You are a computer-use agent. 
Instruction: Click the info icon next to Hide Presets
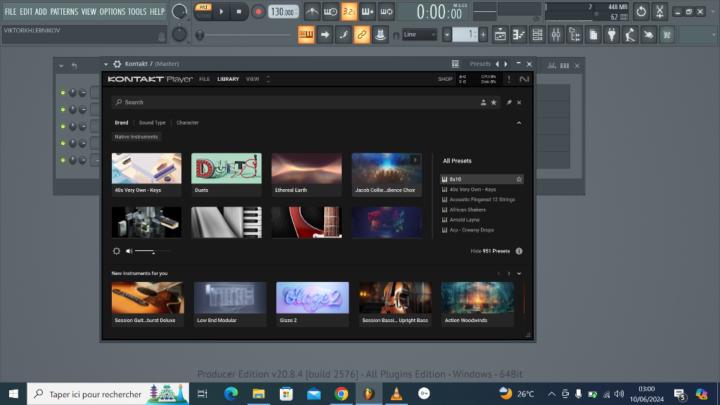518,251
